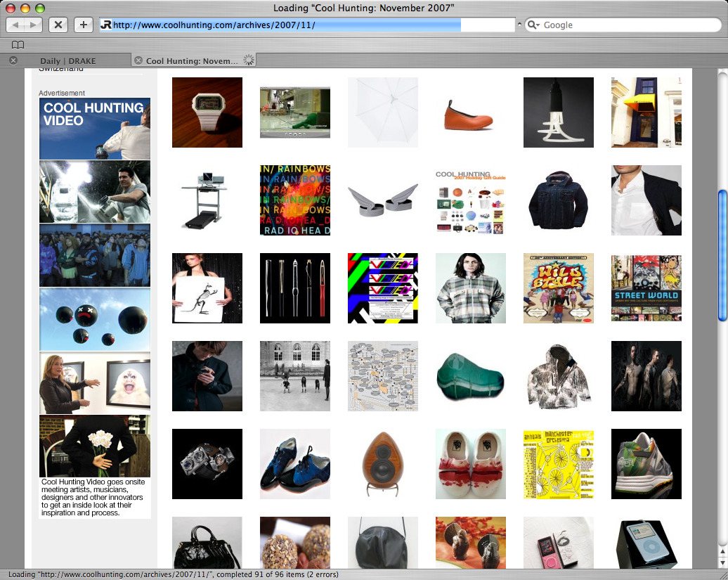
Task: Open the 2007 Holiday Gift Guide thumbnail
Action: (x=470, y=200)
